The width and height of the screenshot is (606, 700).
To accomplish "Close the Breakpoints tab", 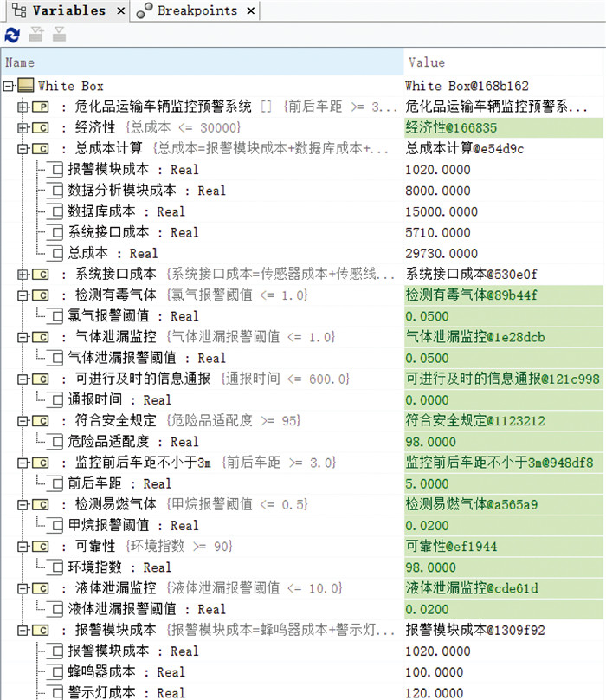I will point(251,10).
